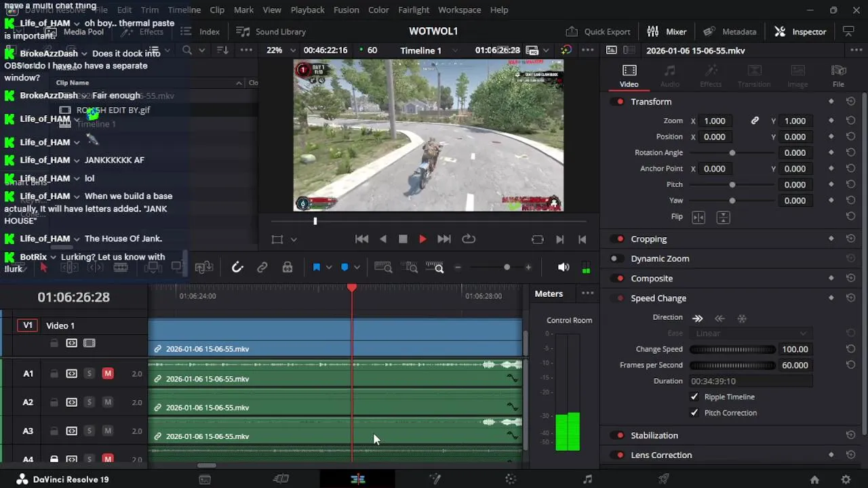Expand the Composite section
This screenshot has width=868, height=488.
652,279
